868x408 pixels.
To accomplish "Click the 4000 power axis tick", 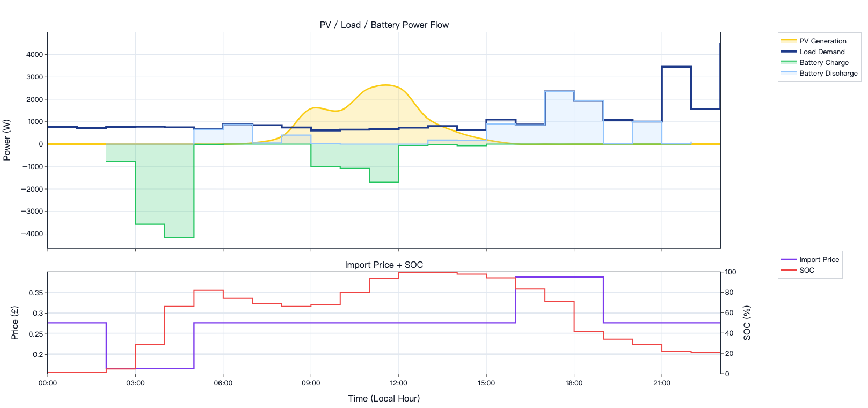I will (x=35, y=54).
